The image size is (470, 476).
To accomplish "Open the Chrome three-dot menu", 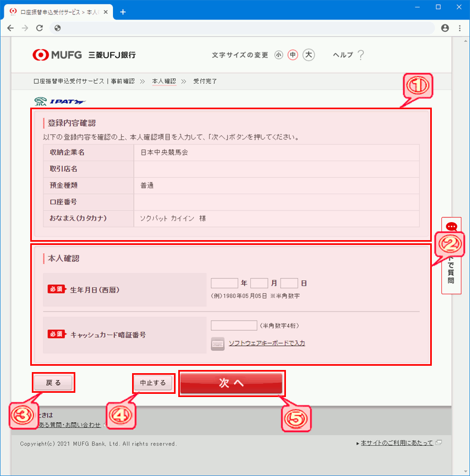I will coord(458,28).
